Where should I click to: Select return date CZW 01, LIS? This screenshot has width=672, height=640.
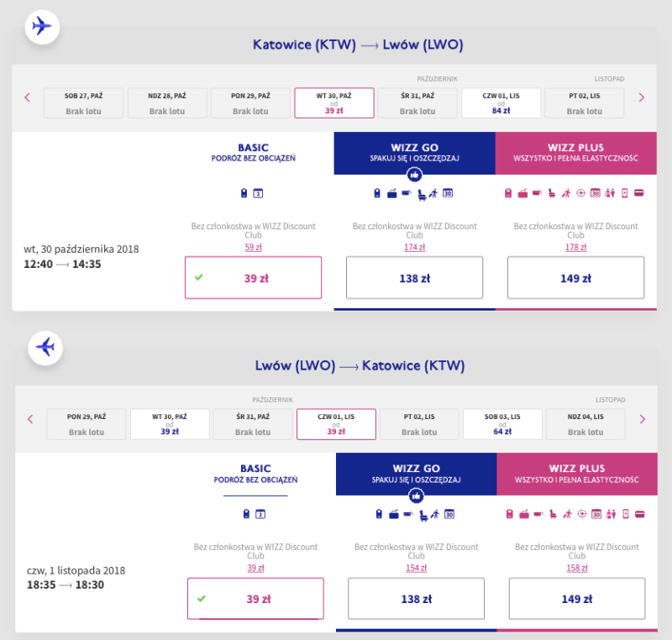[336, 424]
